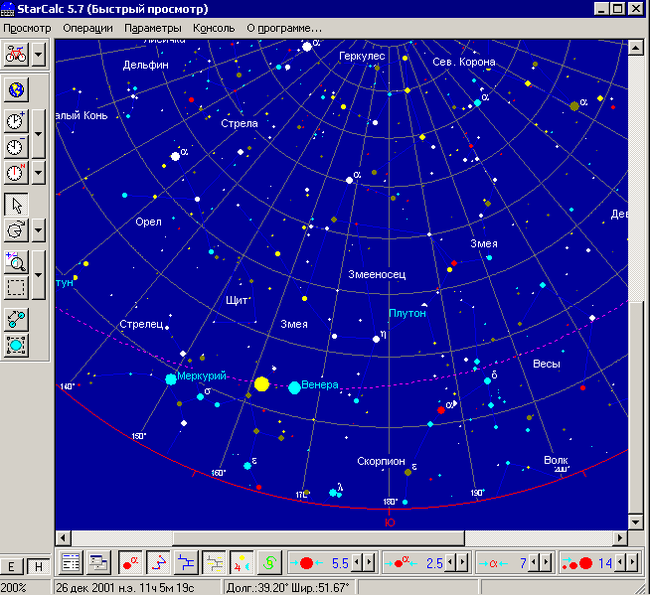Viewport: 650px width, 596px height.
Task: Click the clock plus time-forward icon
Action: click(x=16, y=121)
